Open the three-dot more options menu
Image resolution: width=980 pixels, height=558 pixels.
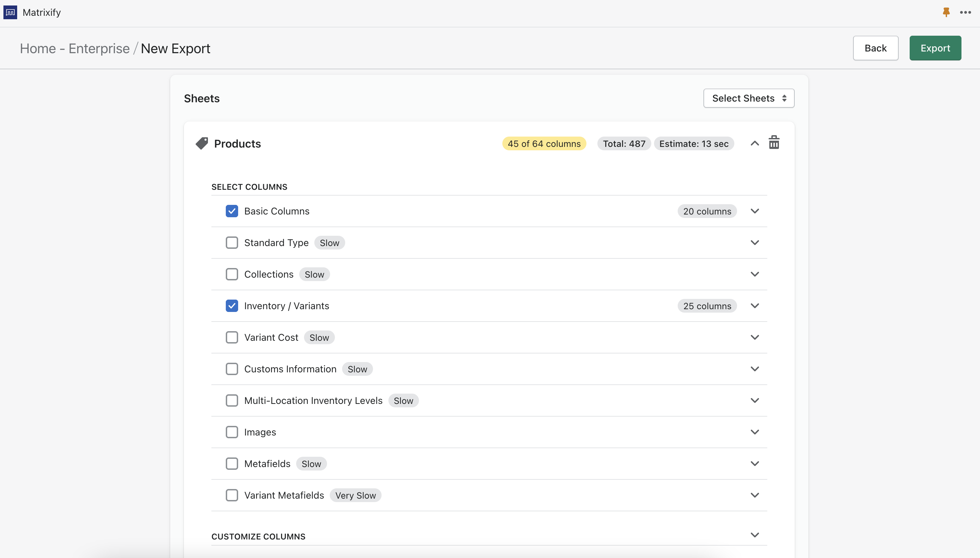(965, 12)
